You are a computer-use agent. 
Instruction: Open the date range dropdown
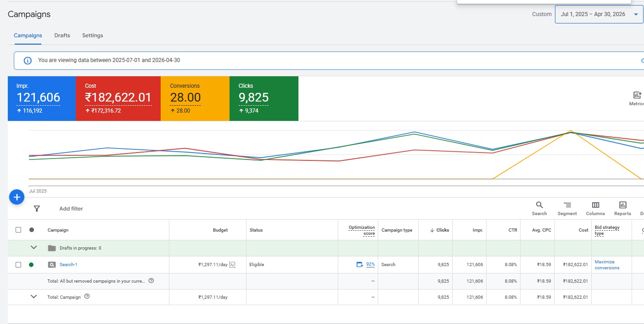click(x=599, y=14)
